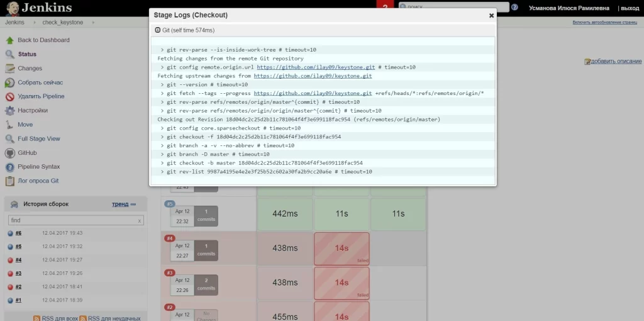Click the тренд link in build history

point(120,205)
